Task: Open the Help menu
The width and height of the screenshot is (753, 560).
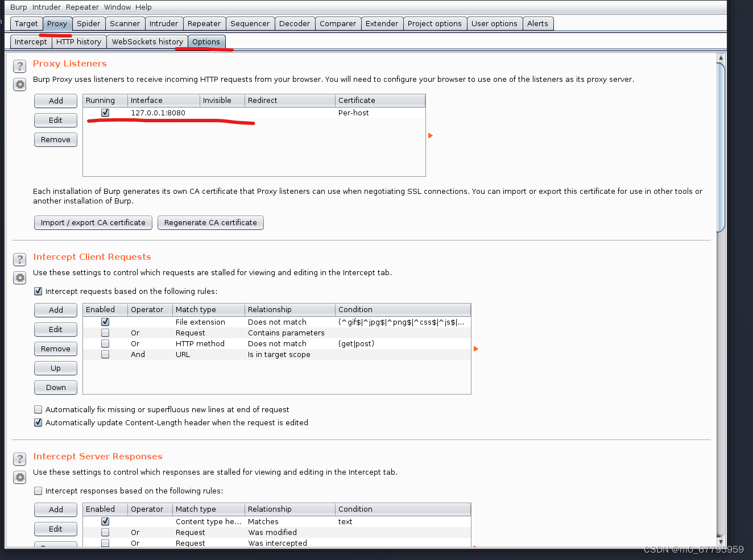Action: click(143, 7)
